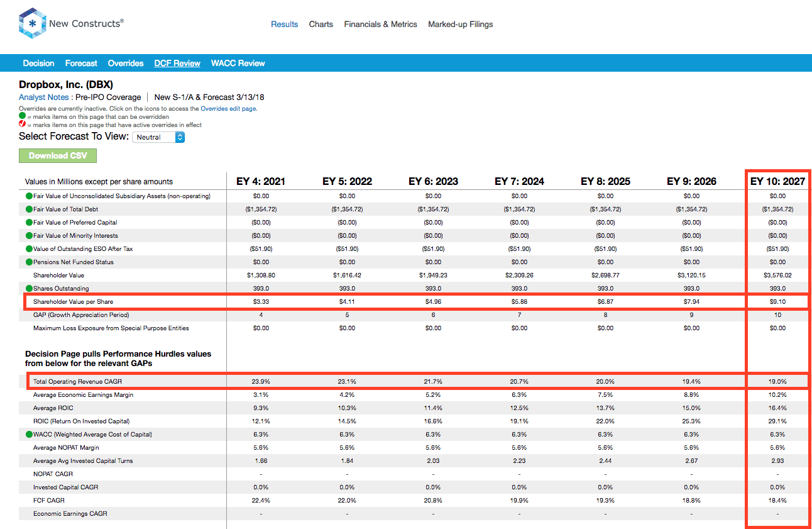Click green override dot for Outstanding ESO After Tax
The height and width of the screenshot is (529, 812).
pos(29,249)
